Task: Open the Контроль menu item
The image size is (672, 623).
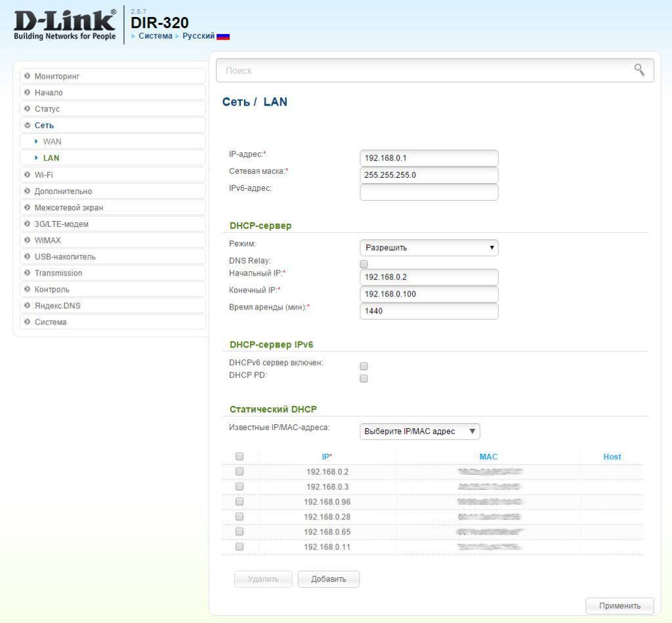Action: point(113,289)
